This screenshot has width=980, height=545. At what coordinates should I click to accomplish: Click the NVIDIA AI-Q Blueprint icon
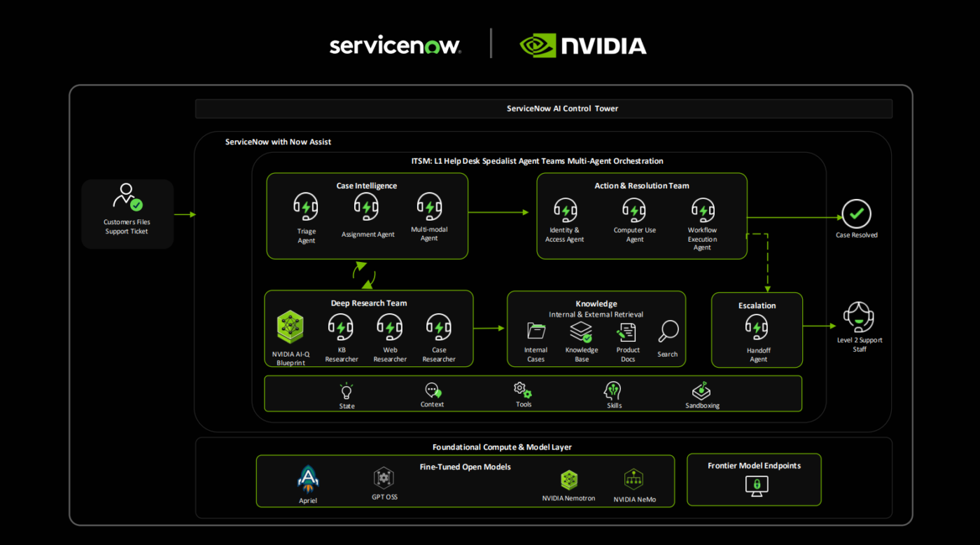point(290,327)
